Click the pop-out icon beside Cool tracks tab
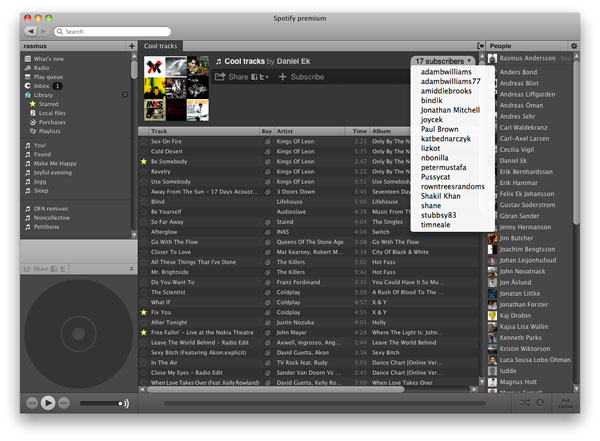This screenshot has width=600, height=441. tap(480, 46)
